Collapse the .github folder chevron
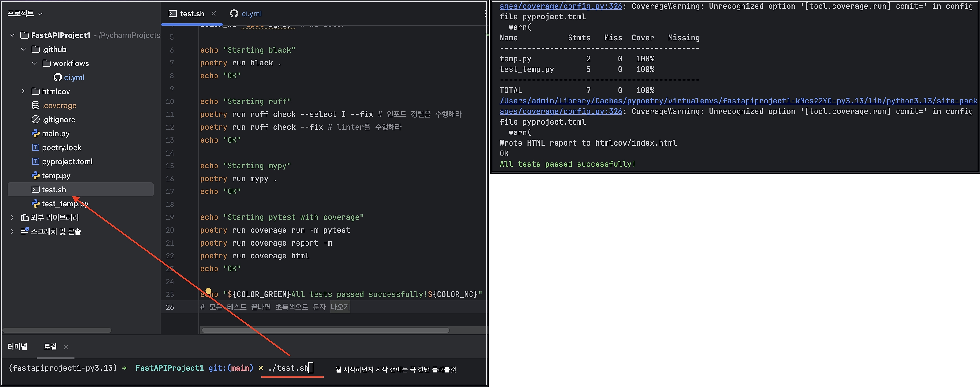Viewport: 980px width, 387px height. click(x=23, y=49)
